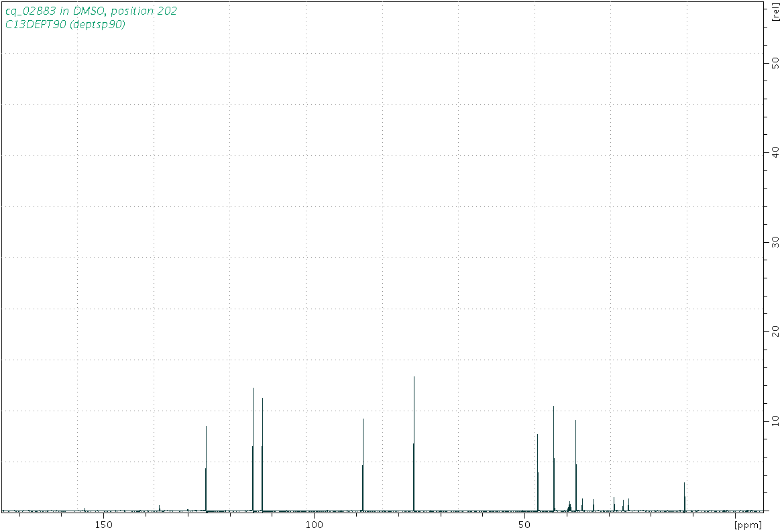Click the 50 rel intensity tick label
This screenshot has height=532, width=784.
[775, 62]
